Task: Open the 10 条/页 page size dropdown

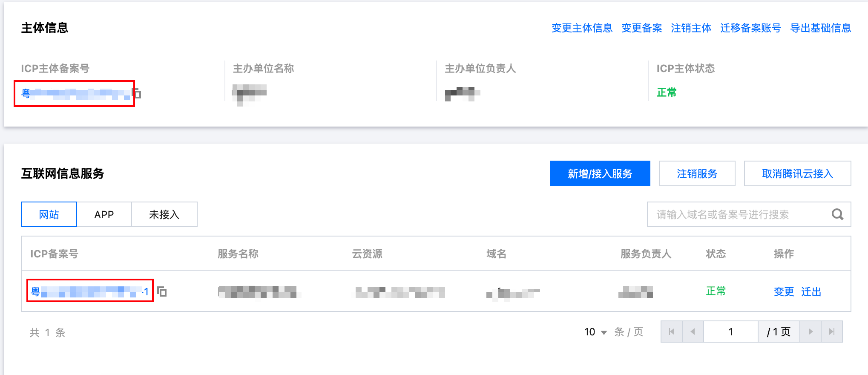Action: 595,332
